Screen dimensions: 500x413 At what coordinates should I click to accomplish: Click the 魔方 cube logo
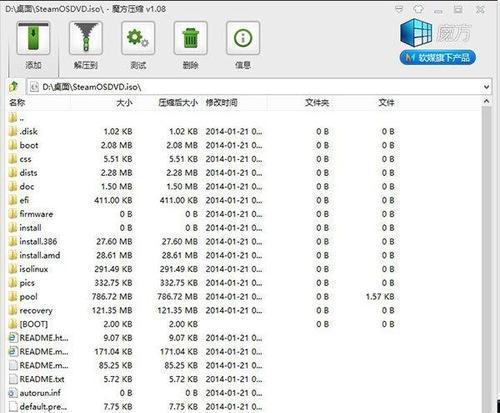coord(416,32)
